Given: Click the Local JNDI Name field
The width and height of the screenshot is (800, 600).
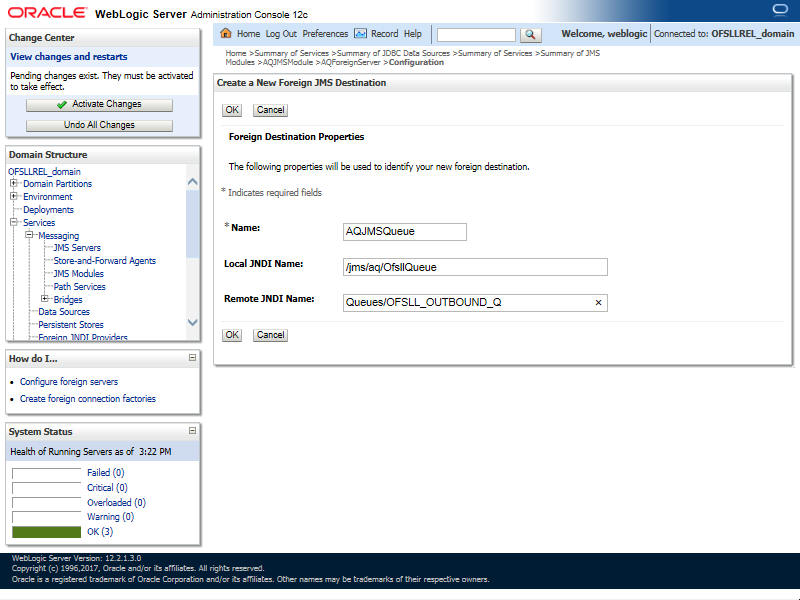Looking at the screenshot, I should (475, 267).
